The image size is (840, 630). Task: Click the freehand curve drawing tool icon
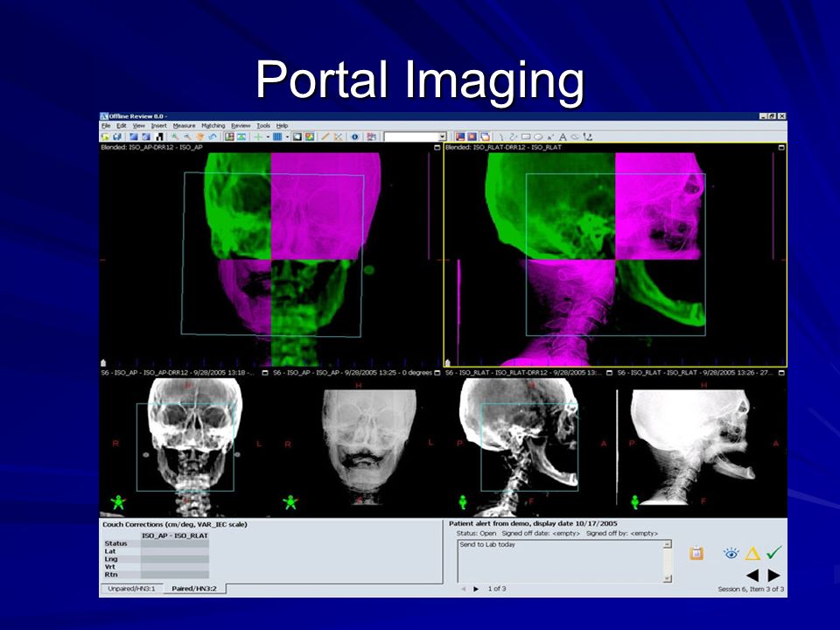[514, 136]
